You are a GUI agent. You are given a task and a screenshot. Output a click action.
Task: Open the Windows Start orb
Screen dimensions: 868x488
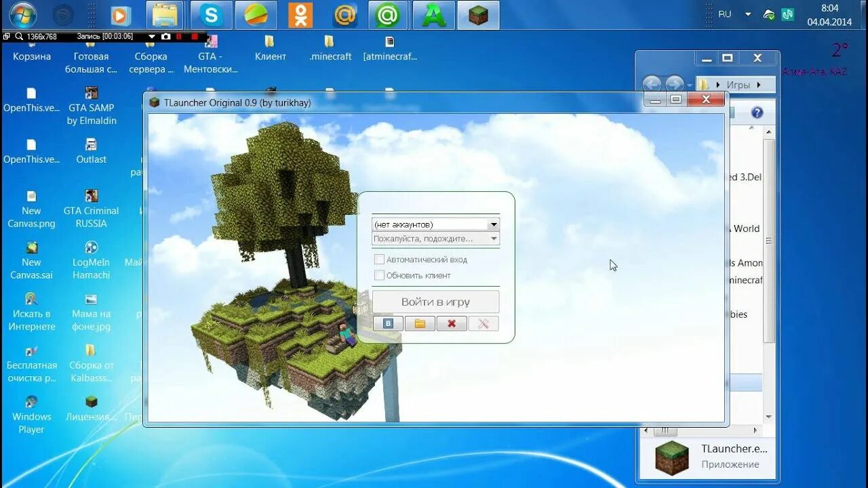pos(22,15)
